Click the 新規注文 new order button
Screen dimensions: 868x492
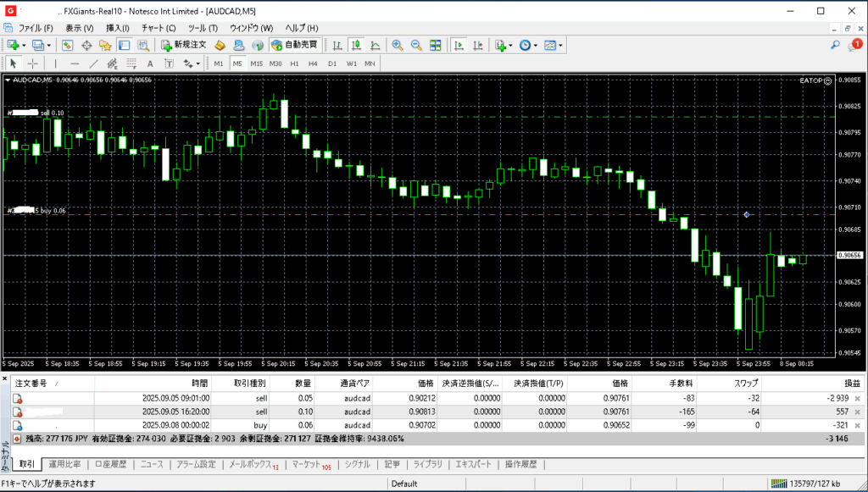[183, 45]
